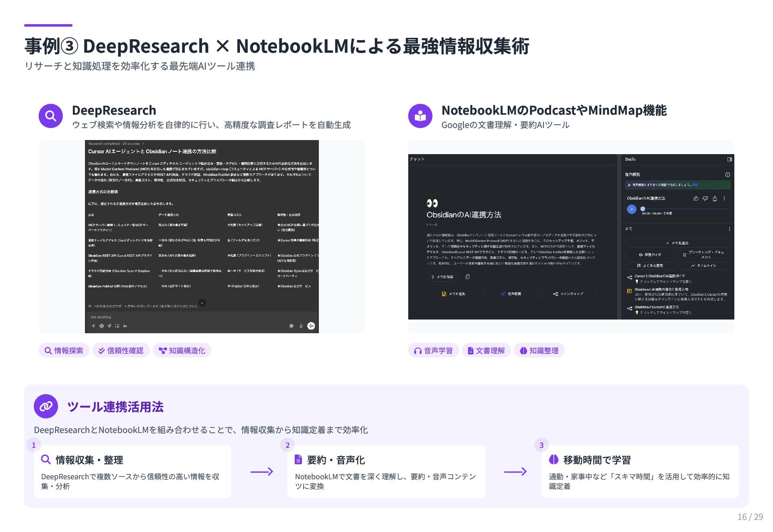Click the 移動時間で学習 step card

coord(640,471)
